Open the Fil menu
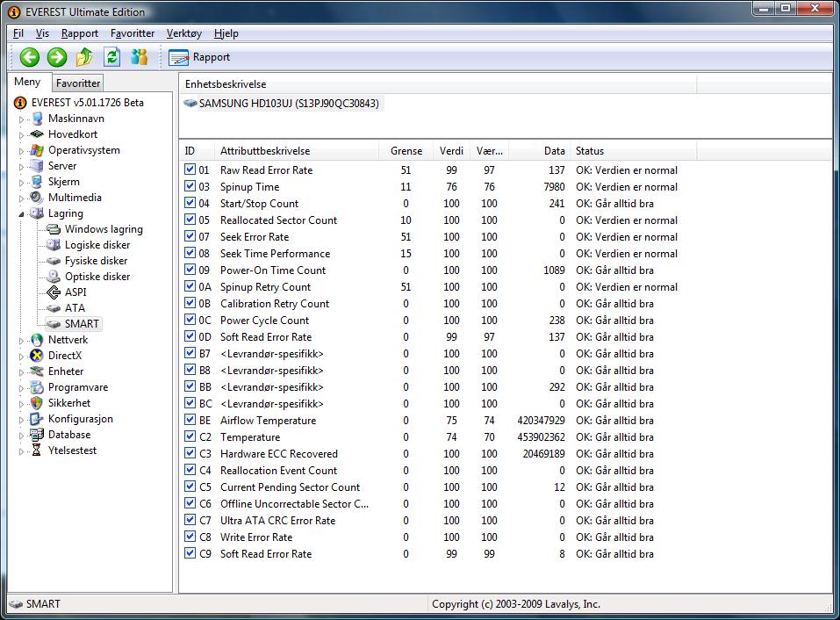The width and height of the screenshot is (840, 620). [x=18, y=33]
